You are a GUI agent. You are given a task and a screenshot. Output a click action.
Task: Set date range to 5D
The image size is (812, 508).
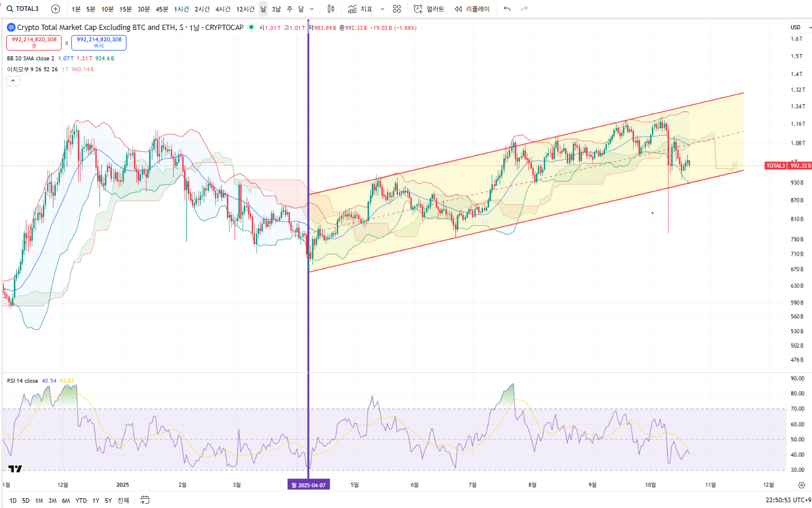(x=26, y=501)
